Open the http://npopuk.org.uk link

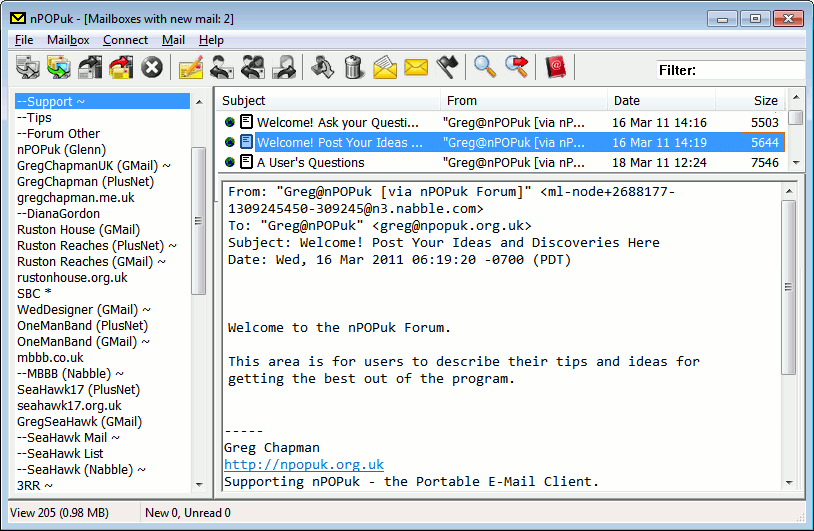point(304,464)
